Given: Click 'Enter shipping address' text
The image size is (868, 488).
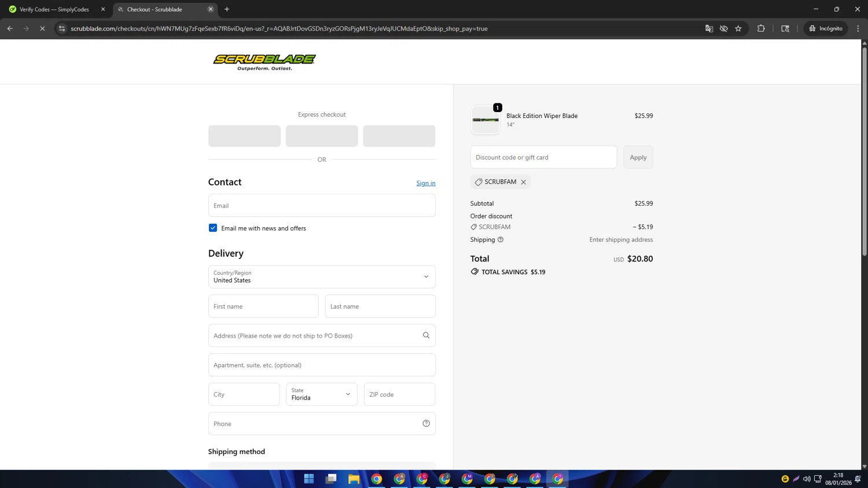Looking at the screenshot, I should click(621, 239).
